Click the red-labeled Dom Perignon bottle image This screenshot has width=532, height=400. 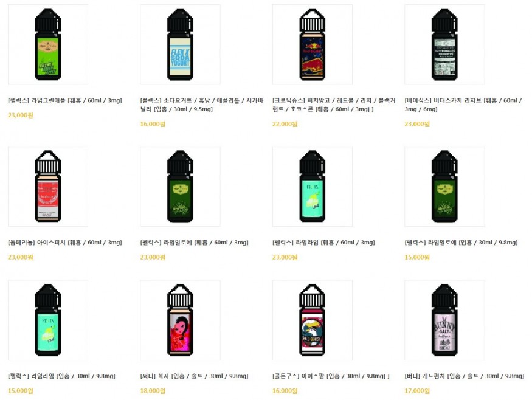48,187
